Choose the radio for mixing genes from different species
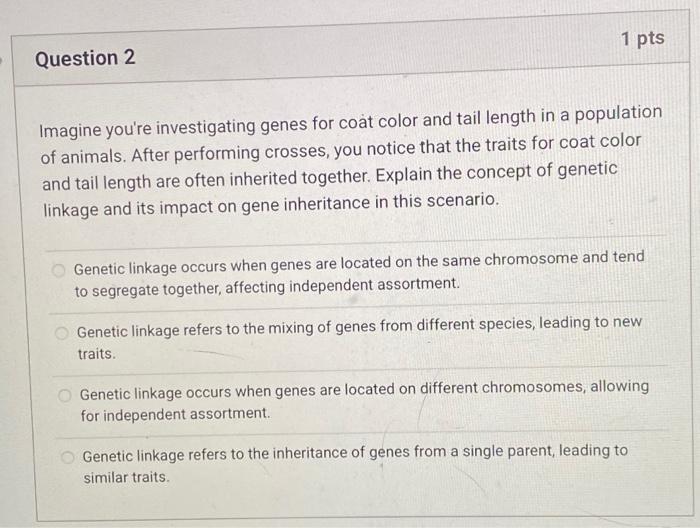Viewport: 700px width, 528px height. tap(62, 333)
